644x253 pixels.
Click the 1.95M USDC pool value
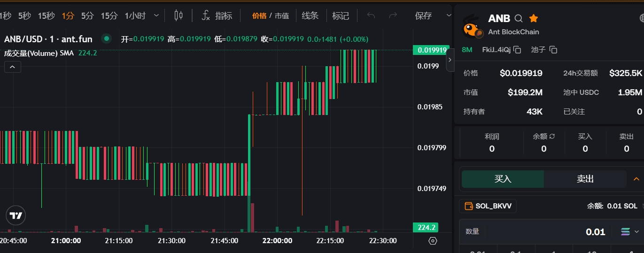tap(630, 92)
